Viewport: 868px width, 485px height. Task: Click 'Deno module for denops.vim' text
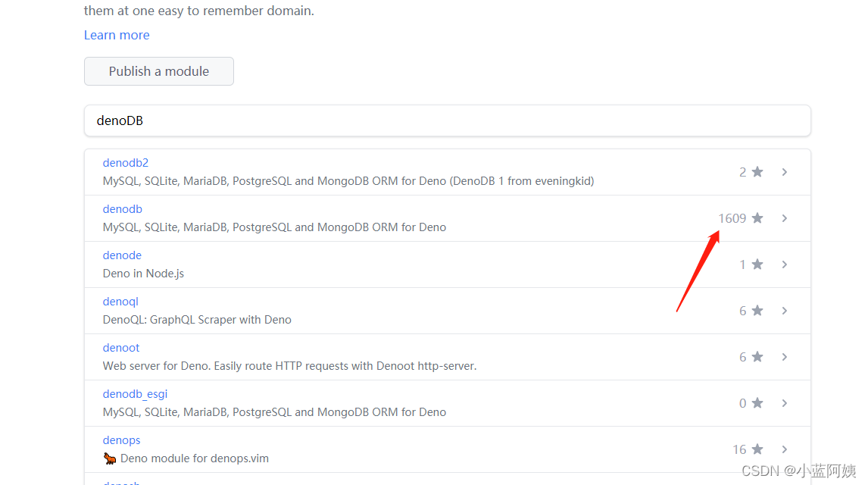click(195, 458)
